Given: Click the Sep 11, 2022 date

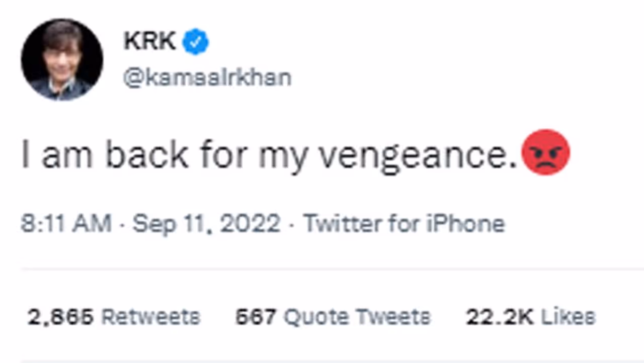Looking at the screenshot, I should click(206, 224).
